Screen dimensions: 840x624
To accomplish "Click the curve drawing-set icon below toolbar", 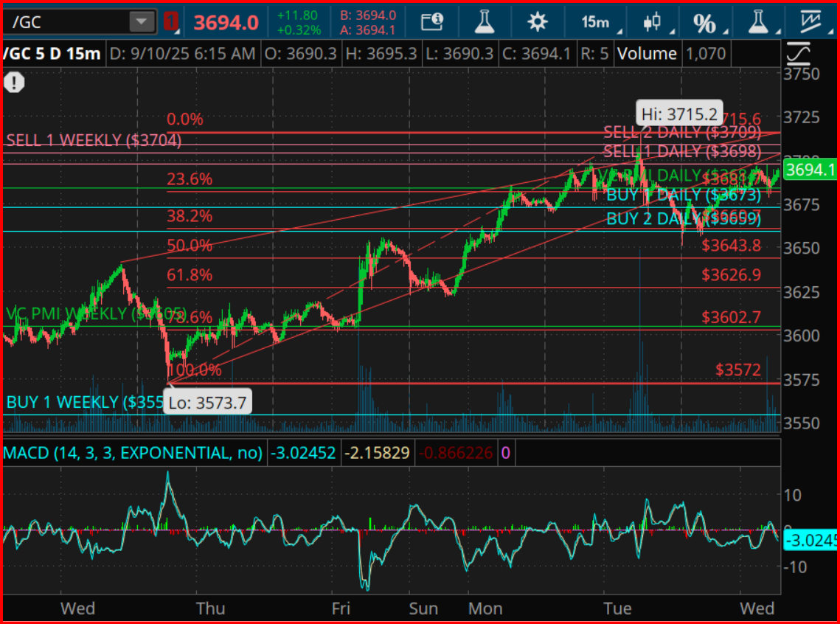I will (x=798, y=53).
